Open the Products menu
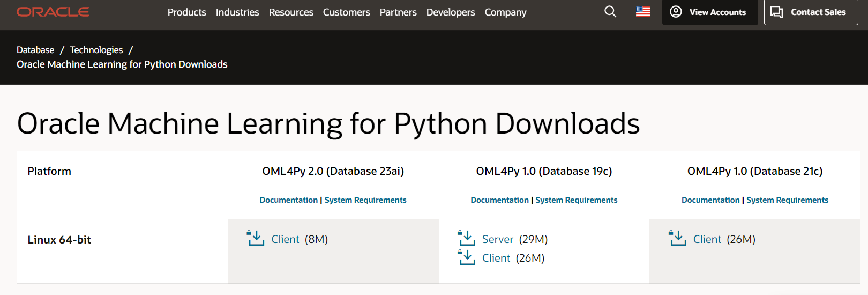The width and height of the screenshot is (868, 295). pos(186,12)
